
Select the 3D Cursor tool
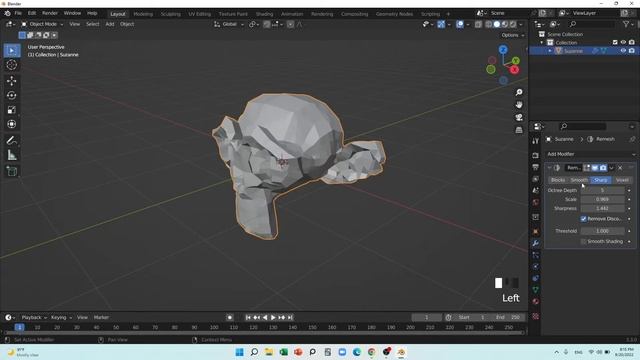(12, 64)
